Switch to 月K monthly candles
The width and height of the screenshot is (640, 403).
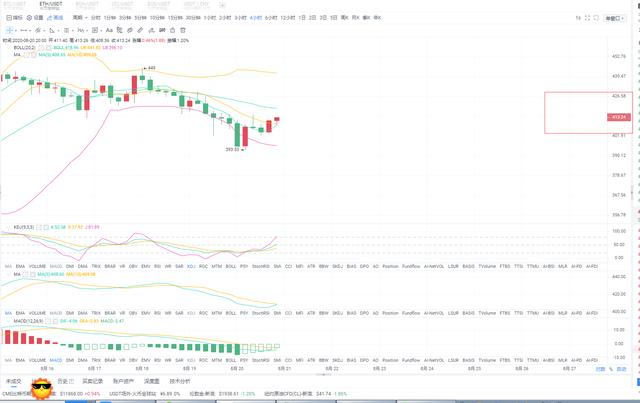click(356, 18)
